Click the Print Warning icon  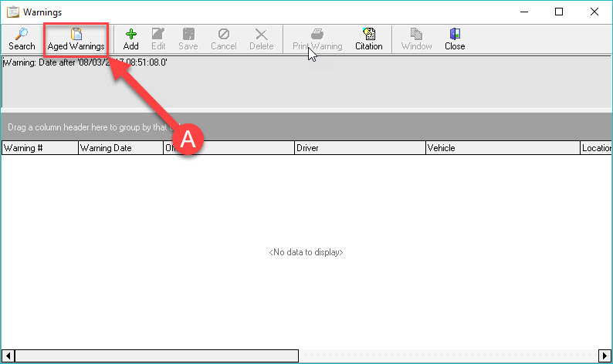[317, 34]
